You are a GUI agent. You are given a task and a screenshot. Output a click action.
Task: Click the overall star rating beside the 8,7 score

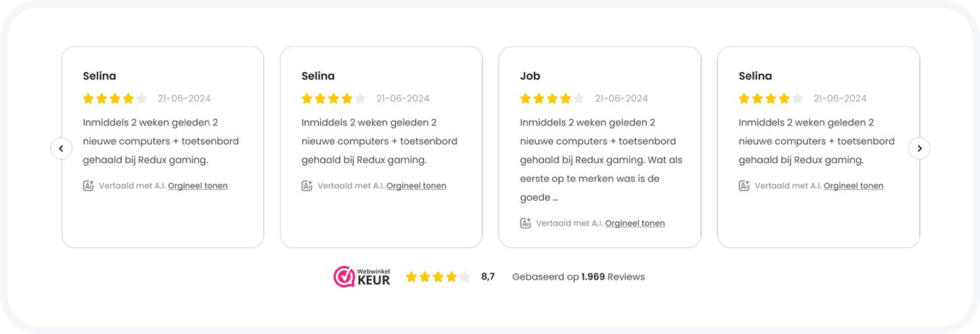point(438,277)
